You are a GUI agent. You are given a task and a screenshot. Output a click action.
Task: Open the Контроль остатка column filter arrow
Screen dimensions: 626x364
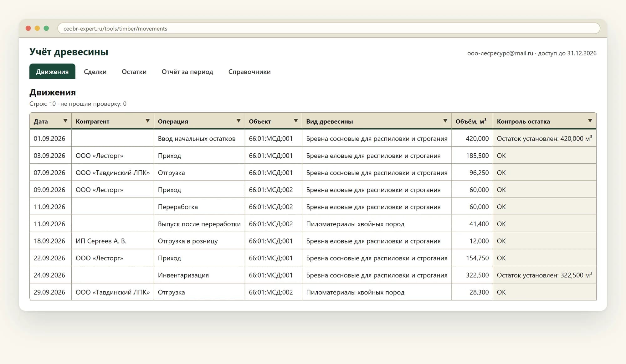590,121
